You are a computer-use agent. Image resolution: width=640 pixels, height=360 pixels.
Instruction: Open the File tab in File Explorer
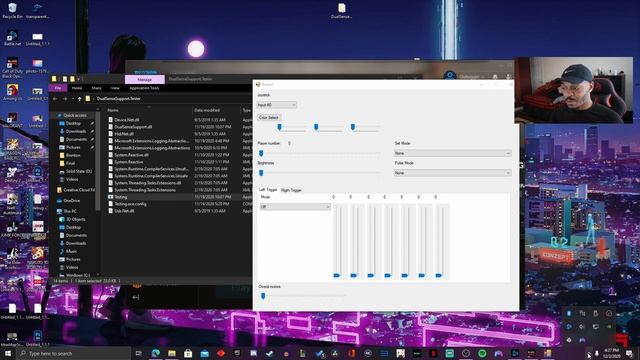[58, 88]
